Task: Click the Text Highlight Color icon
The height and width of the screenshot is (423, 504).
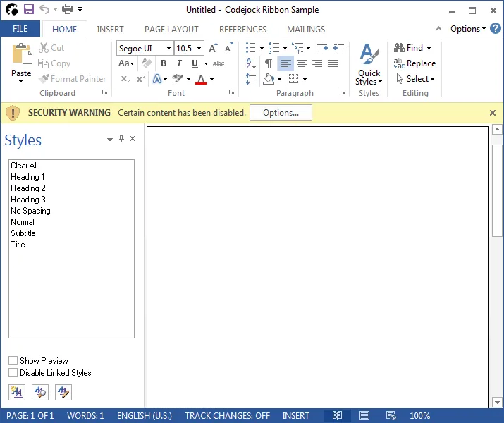Action: point(177,79)
